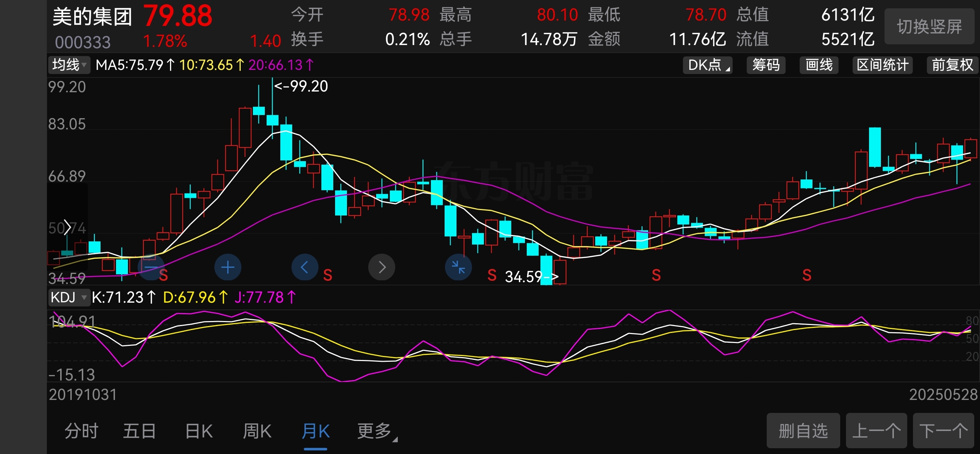Tap the 金额 11.76亿 value
The height and width of the screenshot is (454, 980).
coord(697,39)
